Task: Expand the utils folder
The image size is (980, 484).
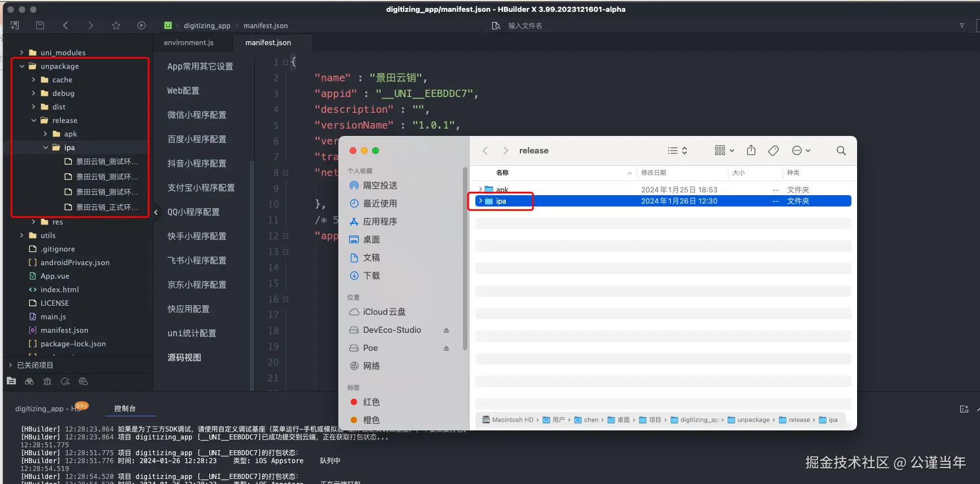Action: click(x=21, y=235)
